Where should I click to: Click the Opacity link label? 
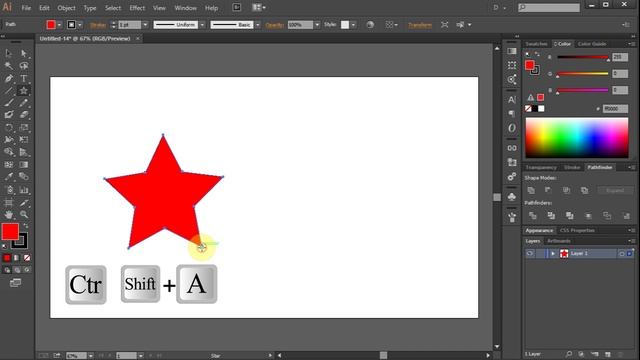coord(274,25)
